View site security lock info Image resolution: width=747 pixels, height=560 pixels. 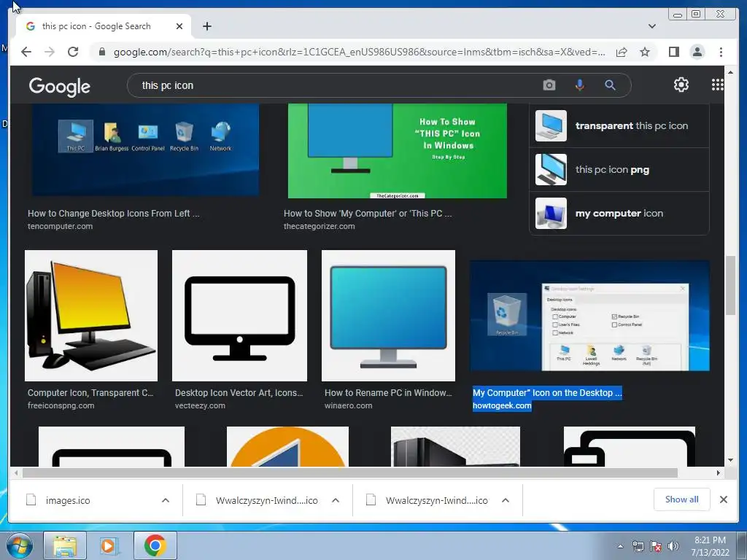pyautogui.click(x=102, y=52)
